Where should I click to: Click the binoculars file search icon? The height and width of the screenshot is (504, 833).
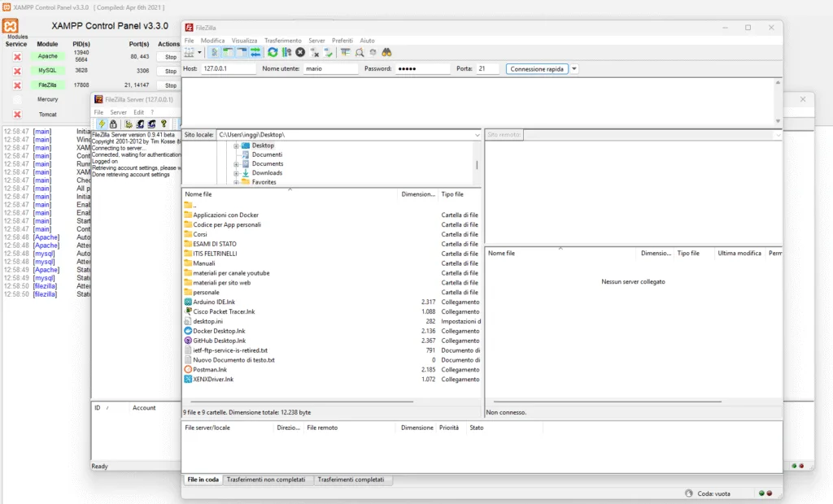tap(387, 52)
